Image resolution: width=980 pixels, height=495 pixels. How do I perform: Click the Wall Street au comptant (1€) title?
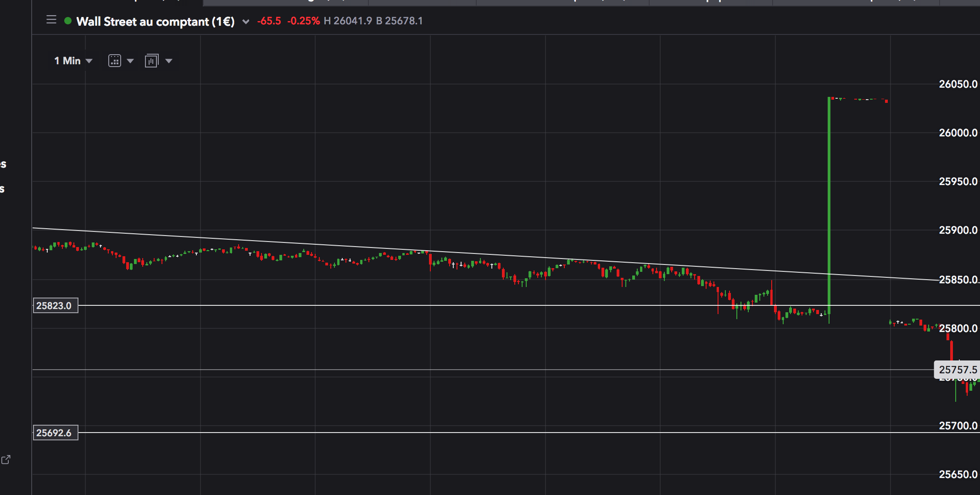point(156,22)
